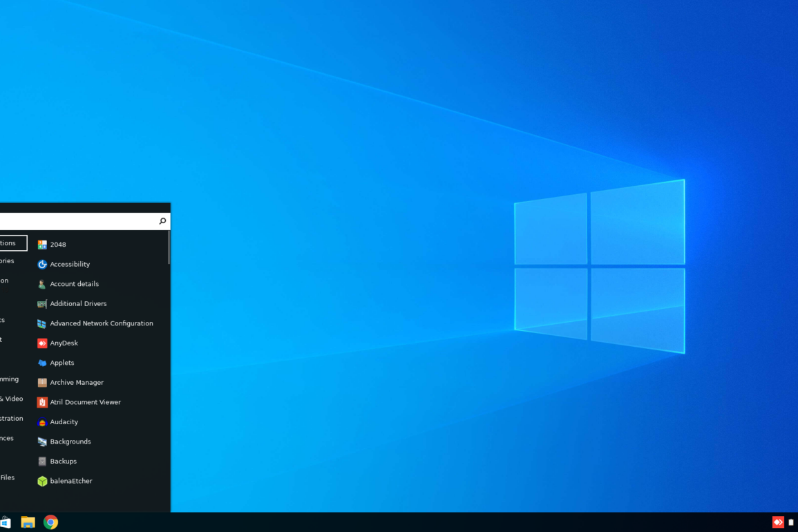Launch Audacity from the menu
Image resolution: width=798 pixels, height=532 pixels.
click(x=64, y=422)
